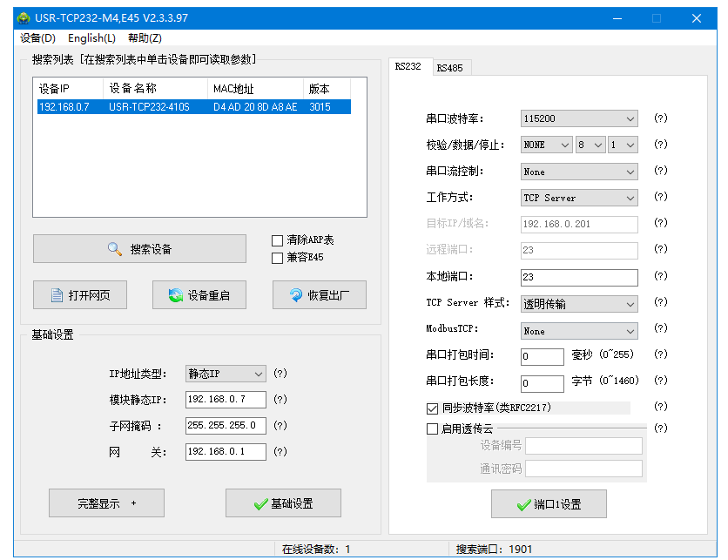This screenshot has width=728, height=560.
Task: Uncheck 同步波特率 (类RFC2217) option
Action: (x=433, y=408)
